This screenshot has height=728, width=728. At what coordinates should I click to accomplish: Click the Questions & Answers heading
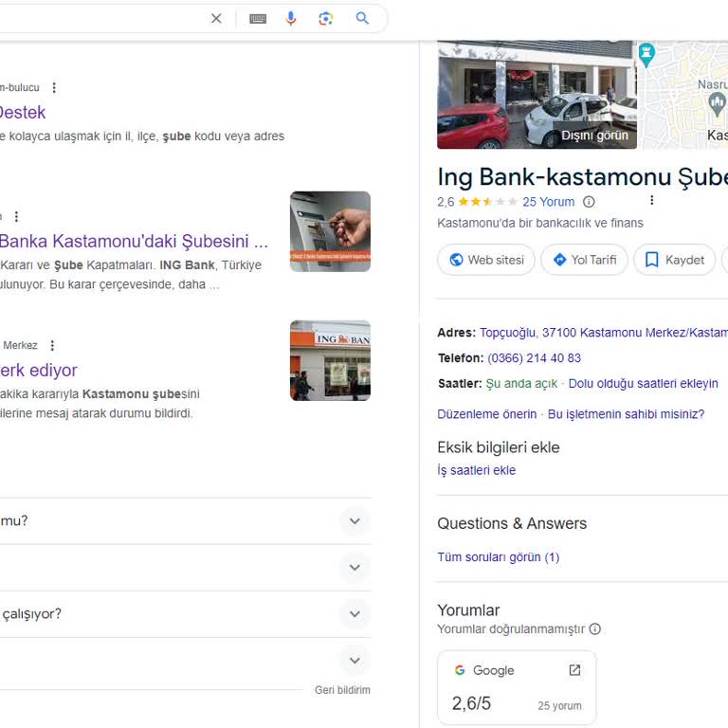(x=512, y=523)
